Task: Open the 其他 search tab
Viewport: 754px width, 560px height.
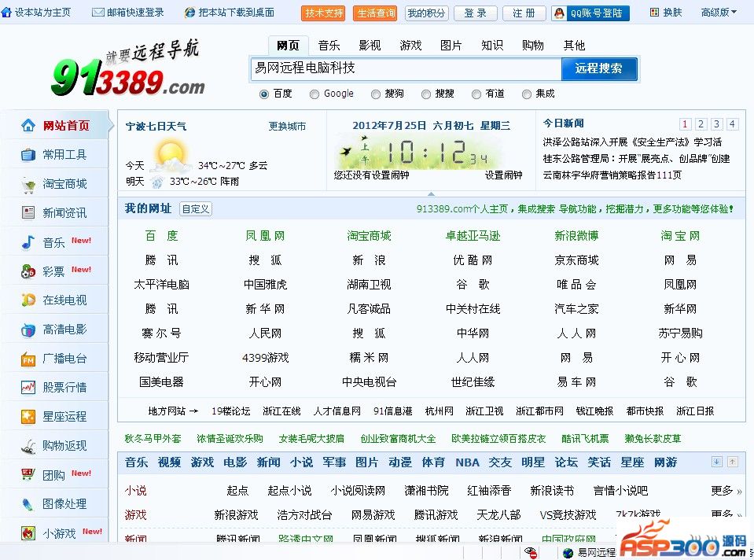Action: (x=574, y=46)
